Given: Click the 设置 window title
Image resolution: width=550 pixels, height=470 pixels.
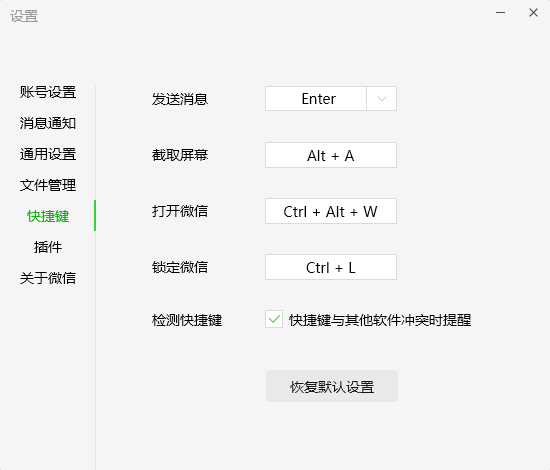Looking at the screenshot, I should (x=24, y=16).
